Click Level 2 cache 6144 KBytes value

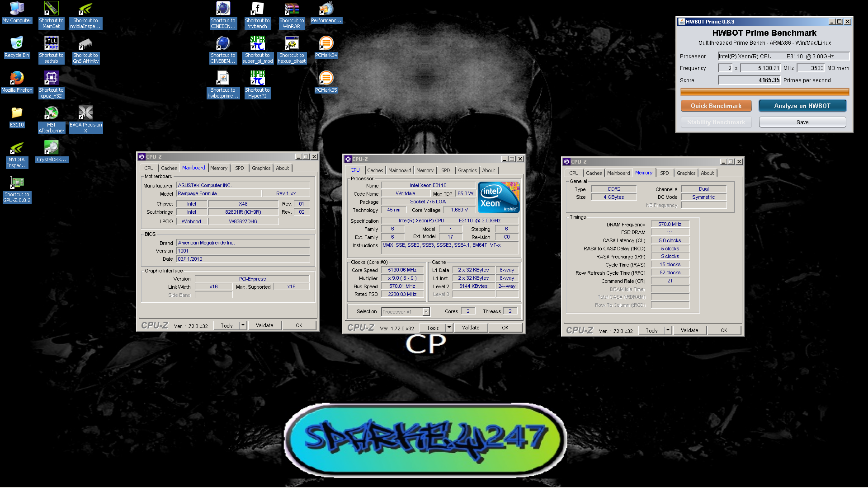pyautogui.click(x=473, y=286)
